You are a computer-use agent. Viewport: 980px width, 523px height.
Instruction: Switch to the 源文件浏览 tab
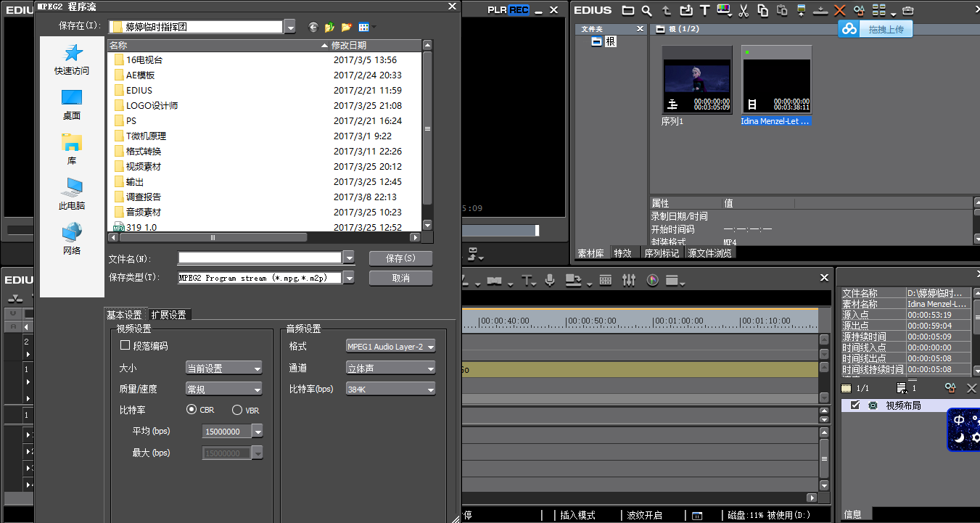point(710,253)
